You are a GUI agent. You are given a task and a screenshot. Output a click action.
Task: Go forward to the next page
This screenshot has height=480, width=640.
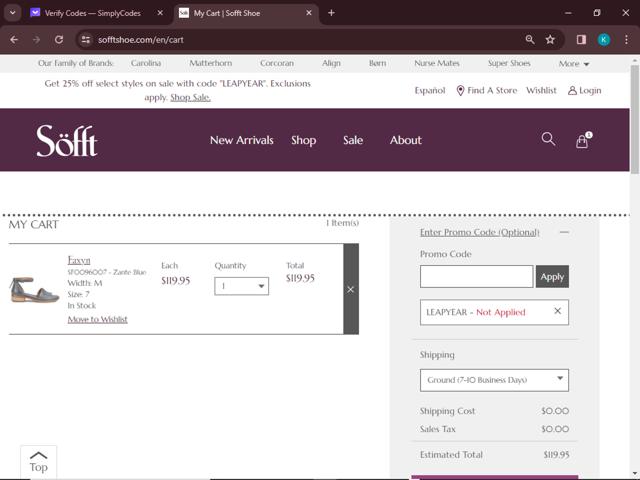[x=36, y=40]
